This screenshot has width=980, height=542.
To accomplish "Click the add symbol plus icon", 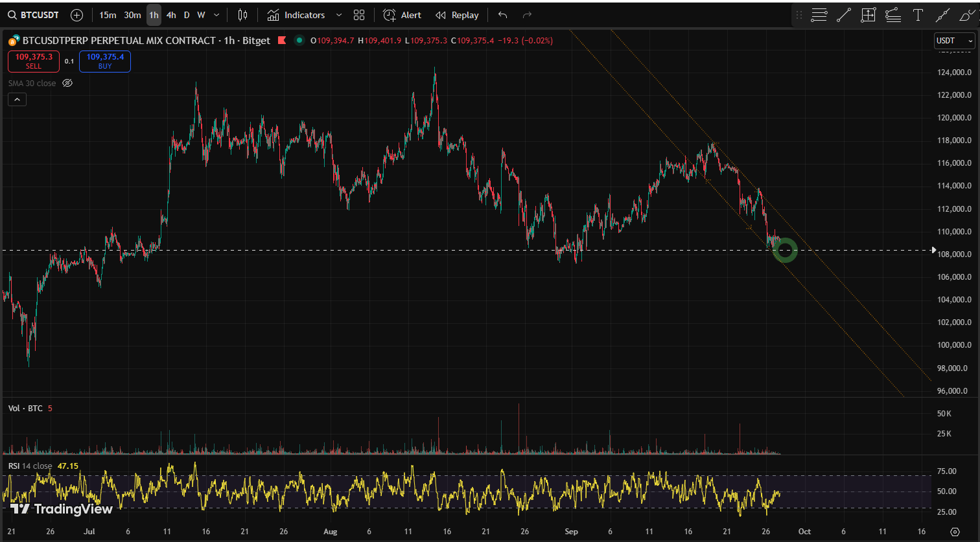I will click(x=76, y=15).
